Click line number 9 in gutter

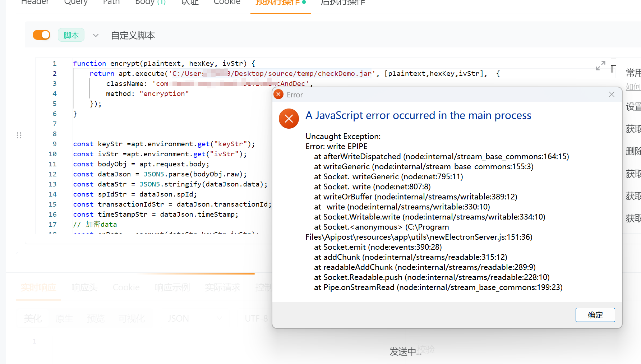pos(55,144)
